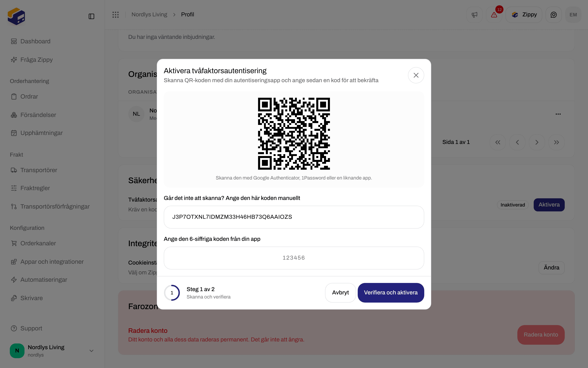Open the chat support icon

(553, 15)
